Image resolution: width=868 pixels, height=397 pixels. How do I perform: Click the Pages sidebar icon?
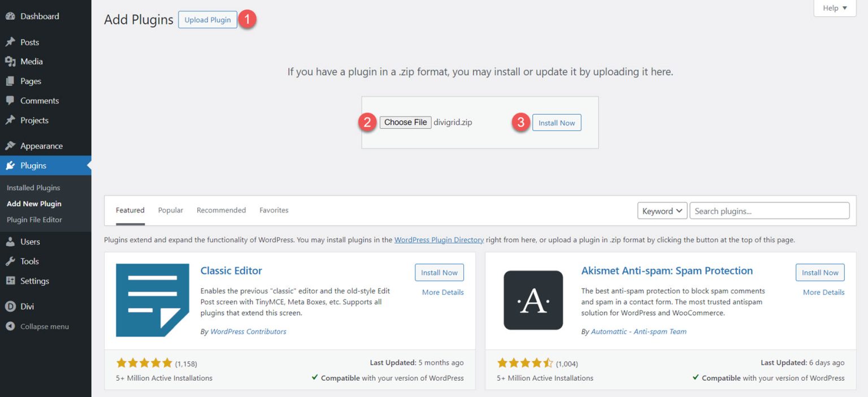pos(11,81)
